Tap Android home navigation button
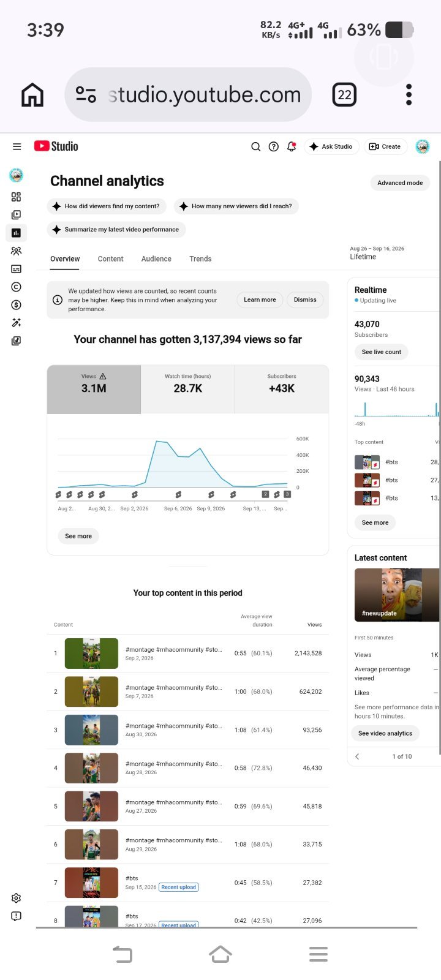This screenshot has height=980, width=441. point(221,954)
